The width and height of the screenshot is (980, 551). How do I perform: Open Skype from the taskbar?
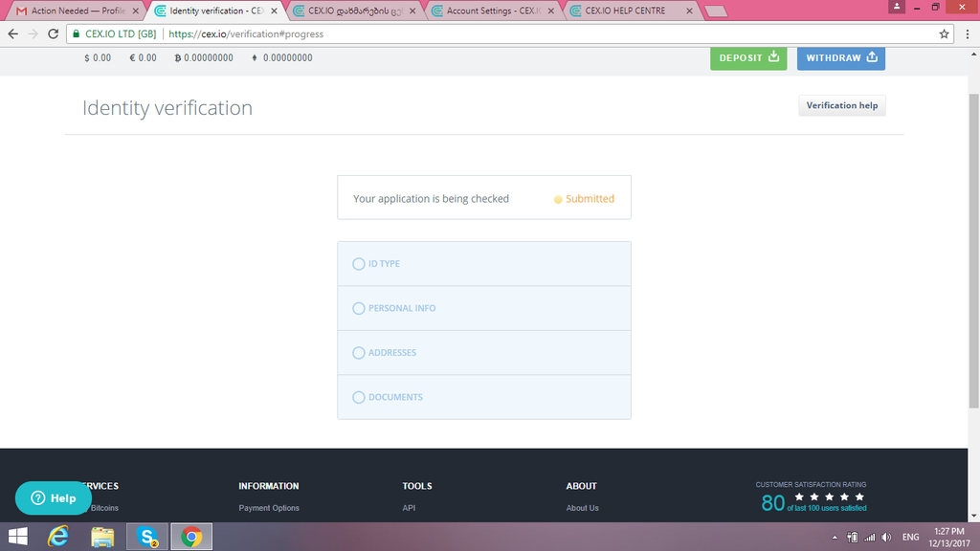[147, 537]
